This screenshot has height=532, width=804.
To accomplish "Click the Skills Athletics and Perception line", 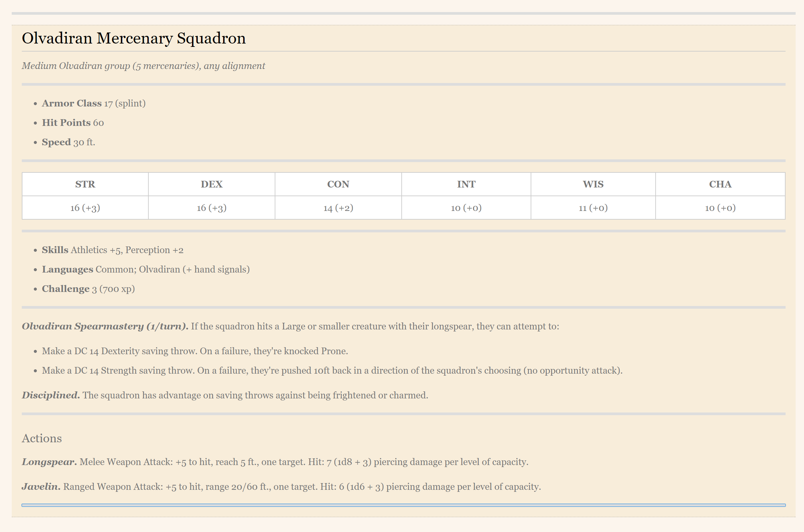I will [x=112, y=250].
